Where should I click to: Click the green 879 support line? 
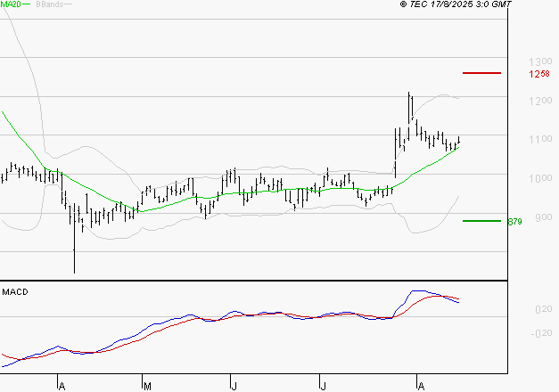click(x=482, y=220)
